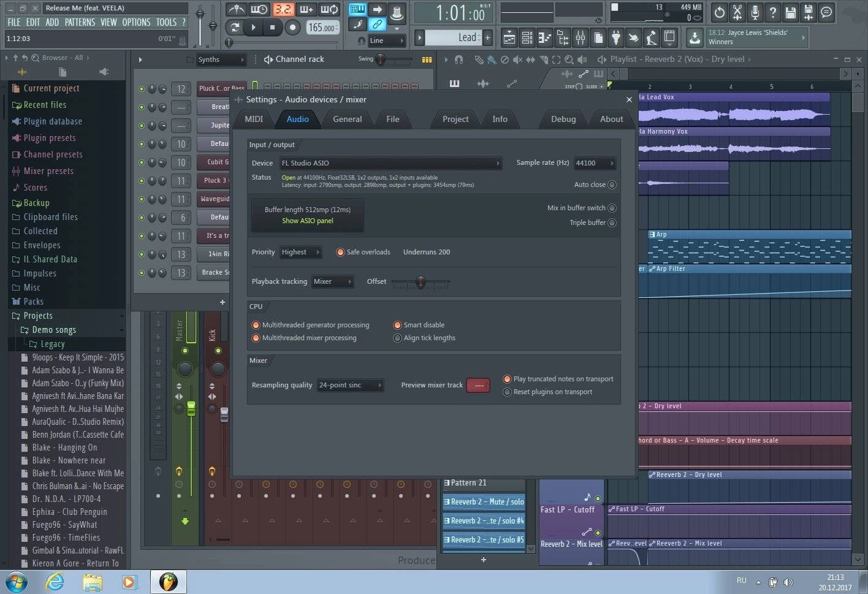Play the song with the Play button
The height and width of the screenshot is (594, 868).
pos(253,28)
